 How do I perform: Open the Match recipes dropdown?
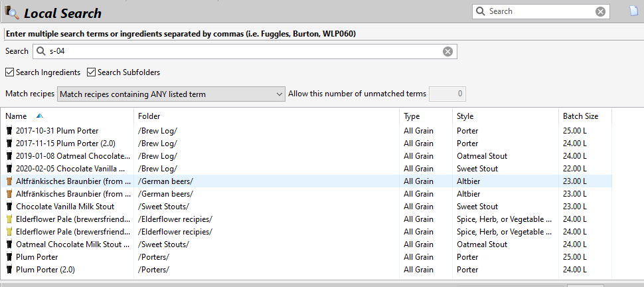(171, 94)
